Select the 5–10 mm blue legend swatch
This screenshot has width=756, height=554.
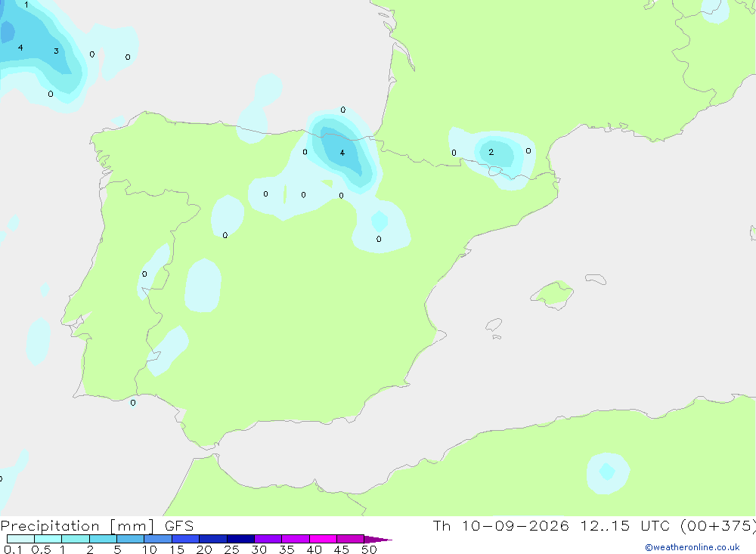point(130,539)
